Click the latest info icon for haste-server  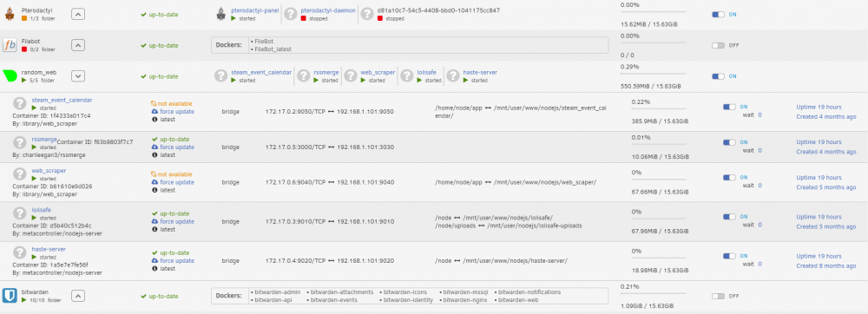tap(155, 269)
